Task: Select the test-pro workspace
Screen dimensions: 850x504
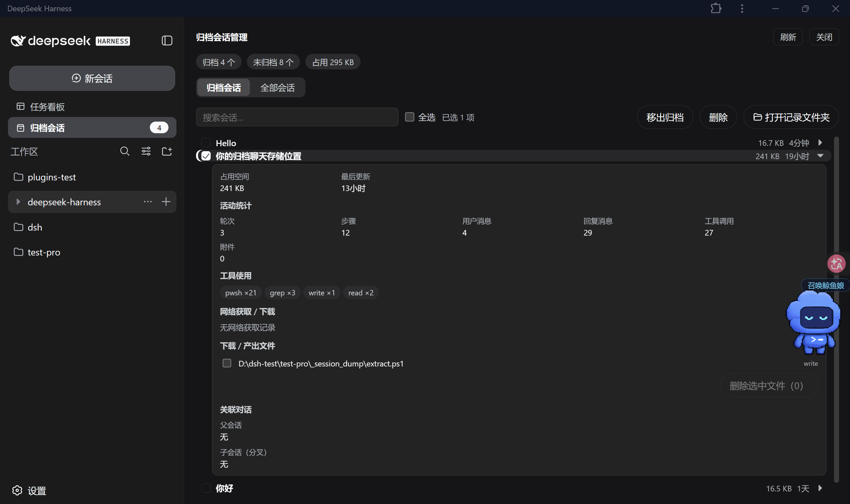Action: click(92, 252)
